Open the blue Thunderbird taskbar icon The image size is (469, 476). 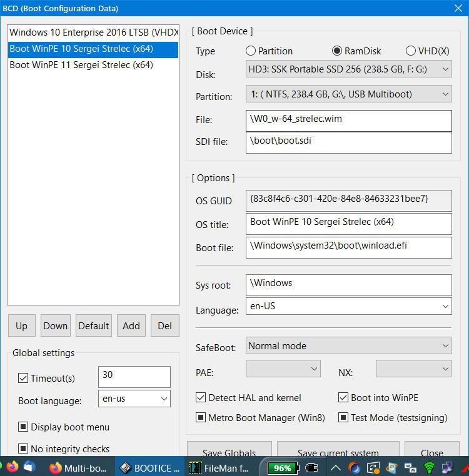(29, 467)
